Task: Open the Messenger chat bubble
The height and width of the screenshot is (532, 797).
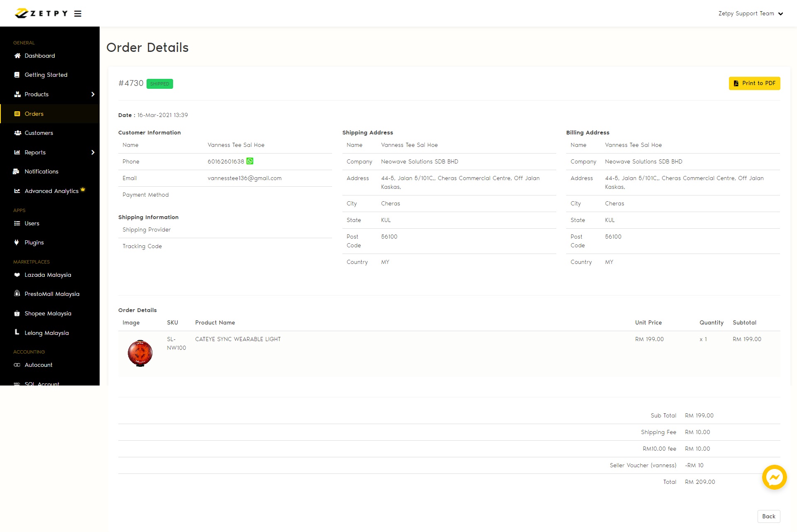Action: (774, 477)
